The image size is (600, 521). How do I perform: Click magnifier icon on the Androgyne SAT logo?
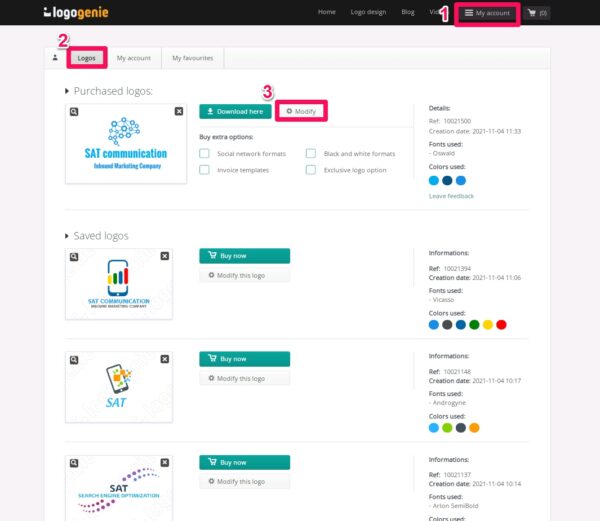tap(75, 358)
